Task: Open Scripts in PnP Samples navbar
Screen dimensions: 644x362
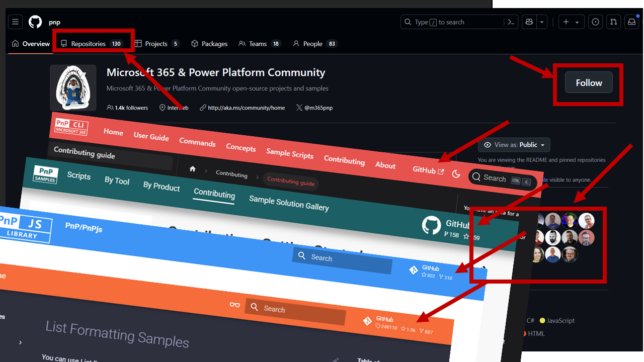Action: click(78, 176)
